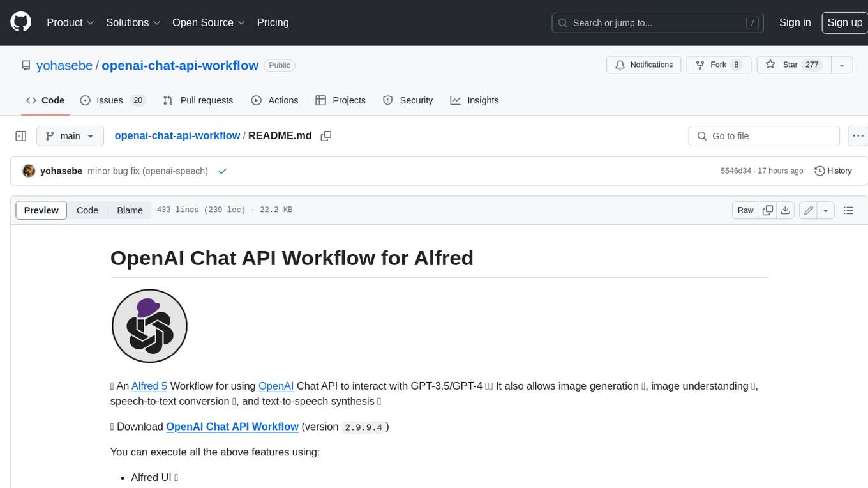
Task: Click the Notifications bell button
Action: coord(644,65)
